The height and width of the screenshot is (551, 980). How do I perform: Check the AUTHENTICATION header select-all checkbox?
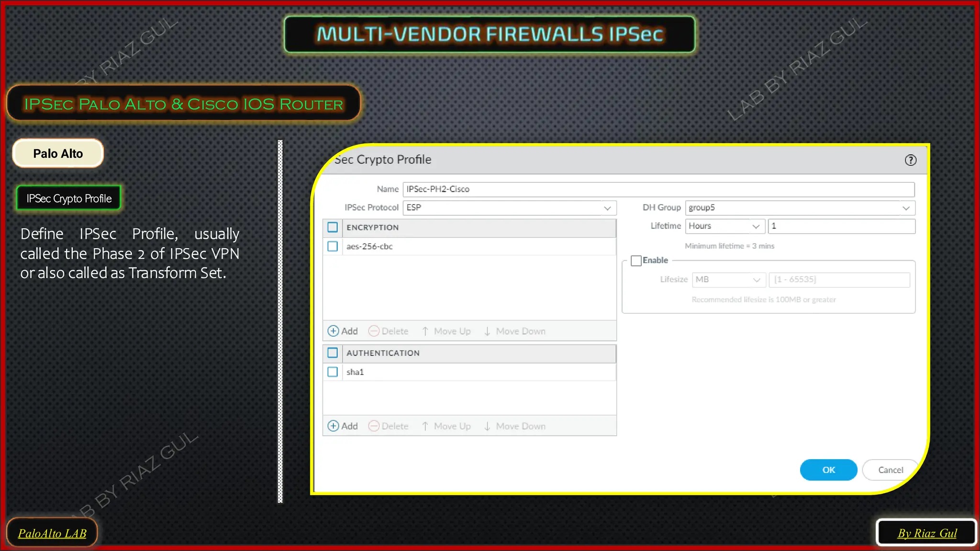coord(333,353)
